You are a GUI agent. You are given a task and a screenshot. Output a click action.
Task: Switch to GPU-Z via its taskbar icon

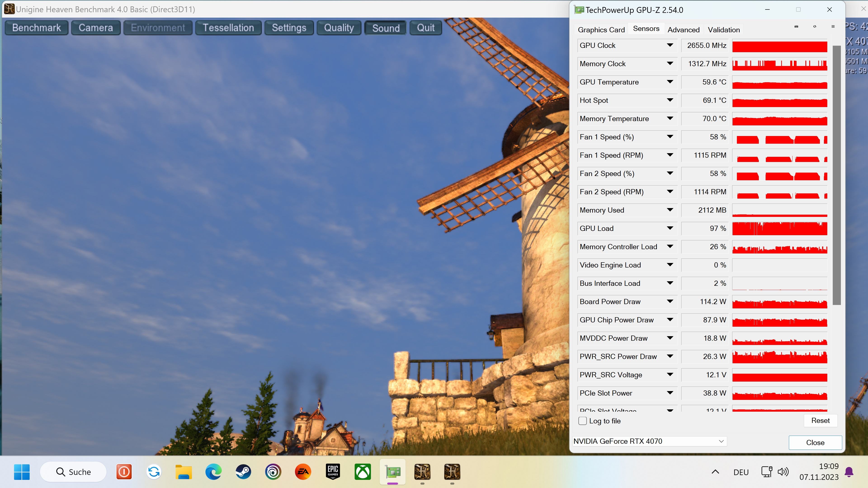click(x=393, y=472)
